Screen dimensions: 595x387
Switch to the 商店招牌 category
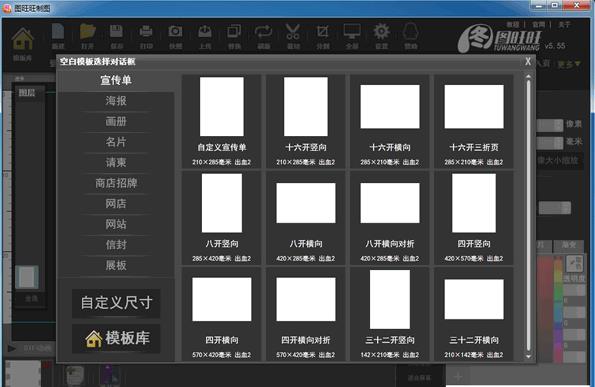[116, 183]
